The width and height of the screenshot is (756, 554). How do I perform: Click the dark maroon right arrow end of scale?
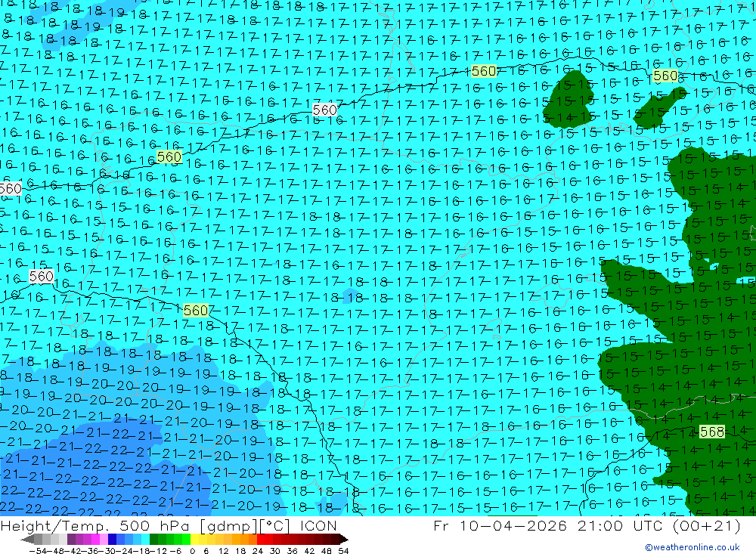pos(343,540)
